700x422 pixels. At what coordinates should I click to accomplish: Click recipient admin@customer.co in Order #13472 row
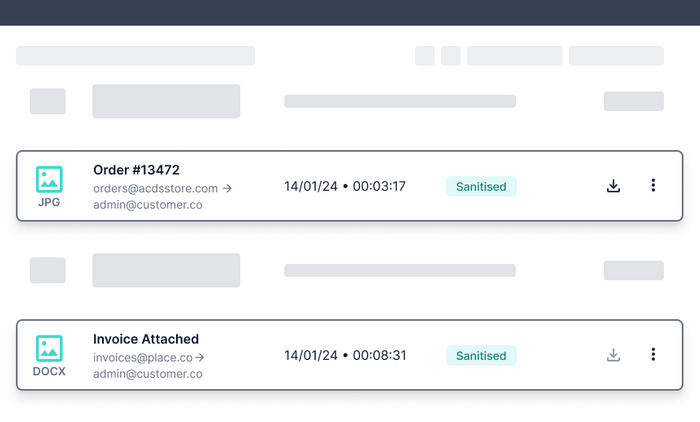click(x=148, y=205)
